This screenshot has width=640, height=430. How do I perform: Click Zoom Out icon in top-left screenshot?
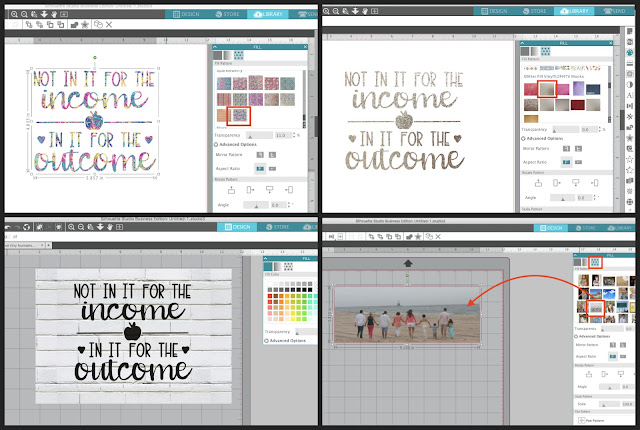[24, 14]
